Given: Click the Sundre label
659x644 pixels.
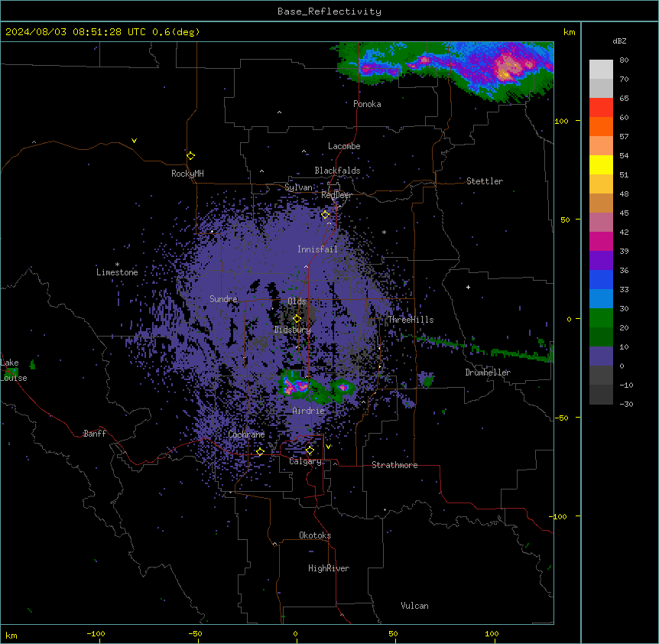Looking at the screenshot, I should 223,299.
